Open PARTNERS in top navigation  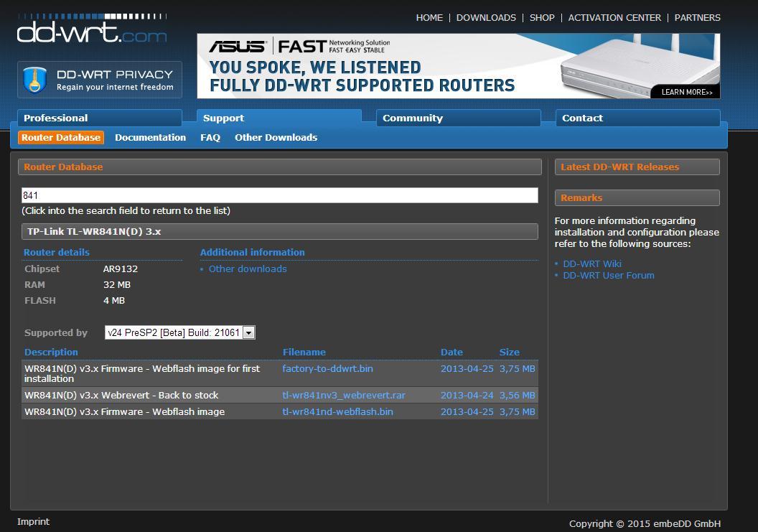(697, 17)
